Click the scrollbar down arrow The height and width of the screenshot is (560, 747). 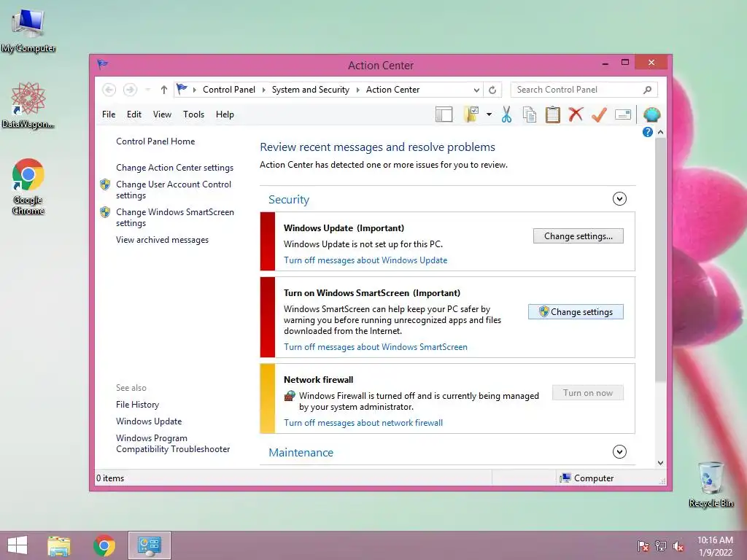pos(660,462)
